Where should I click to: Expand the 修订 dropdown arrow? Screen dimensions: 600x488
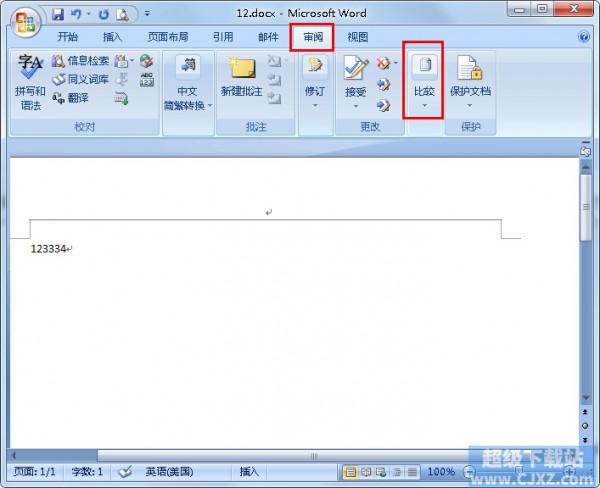point(315,105)
